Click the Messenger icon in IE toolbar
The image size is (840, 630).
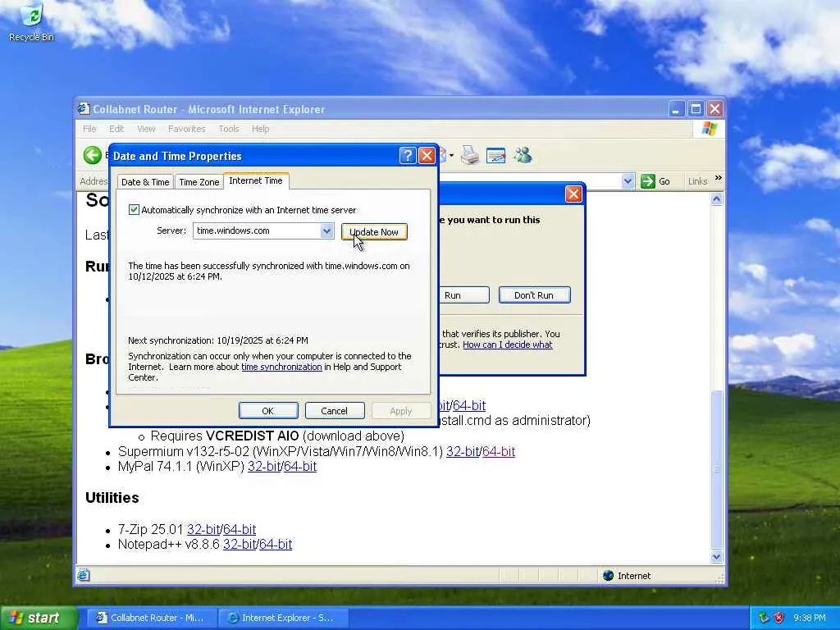click(523, 155)
